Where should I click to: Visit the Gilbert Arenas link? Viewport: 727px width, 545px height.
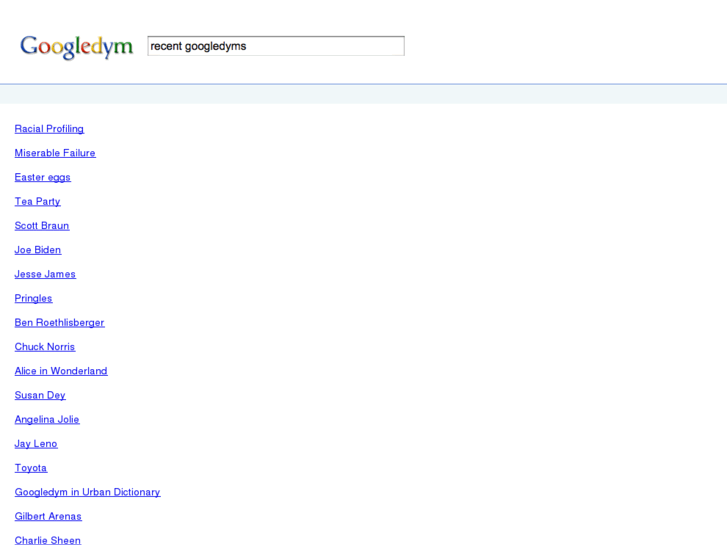pyautogui.click(x=48, y=516)
